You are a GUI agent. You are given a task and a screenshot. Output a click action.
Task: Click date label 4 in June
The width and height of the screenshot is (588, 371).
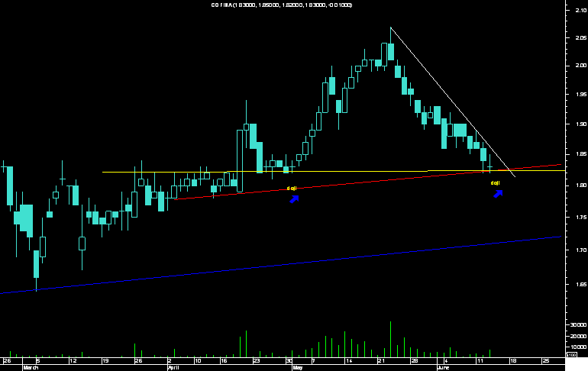(446, 361)
